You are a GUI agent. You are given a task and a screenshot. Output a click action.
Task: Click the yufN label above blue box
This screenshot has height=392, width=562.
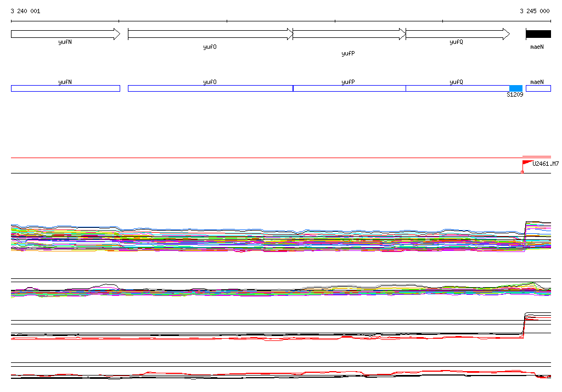(65, 82)
